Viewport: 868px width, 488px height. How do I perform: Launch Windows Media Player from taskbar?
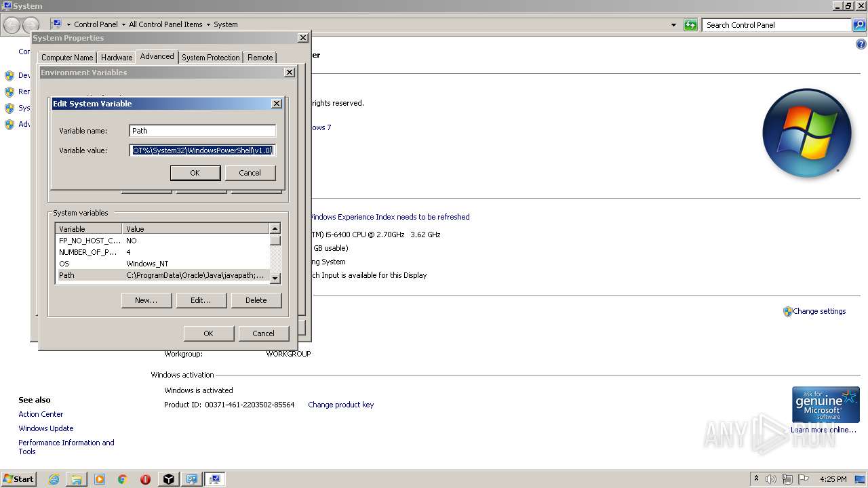click(x=100, y=479)
